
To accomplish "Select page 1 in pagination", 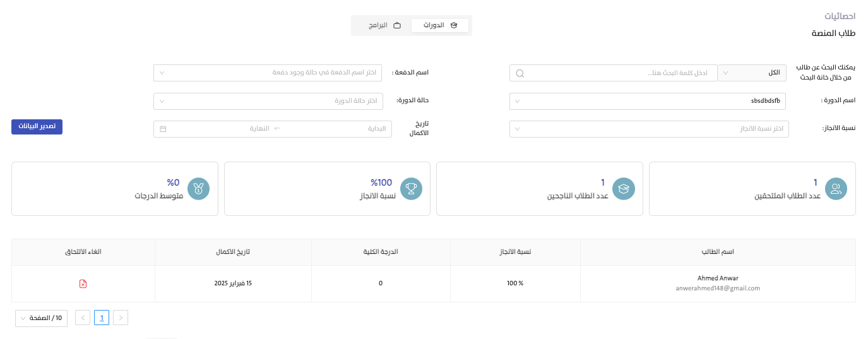I will click(102, 318).
